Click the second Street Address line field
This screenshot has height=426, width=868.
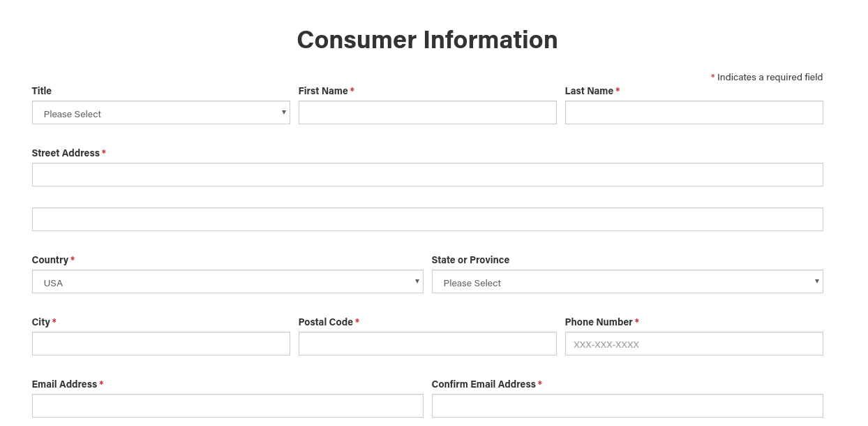(427, 220)
